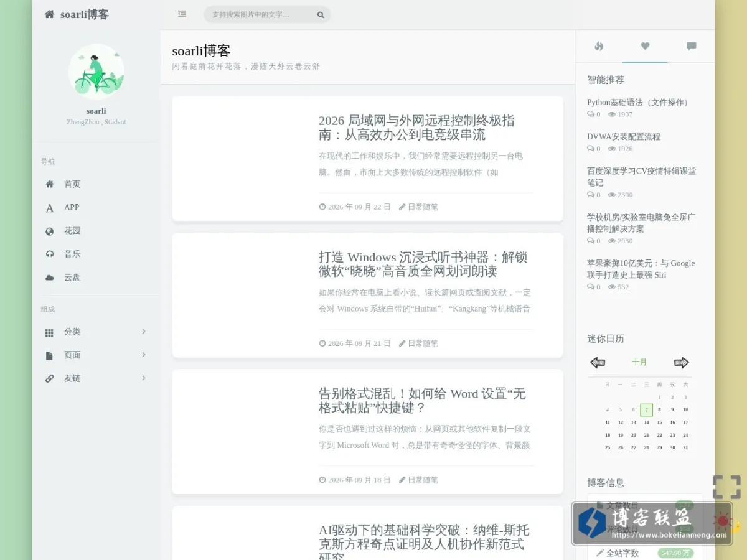Click the 十月 month label in calendar
This screenshot has width=747, height=560.
point(639,362)
